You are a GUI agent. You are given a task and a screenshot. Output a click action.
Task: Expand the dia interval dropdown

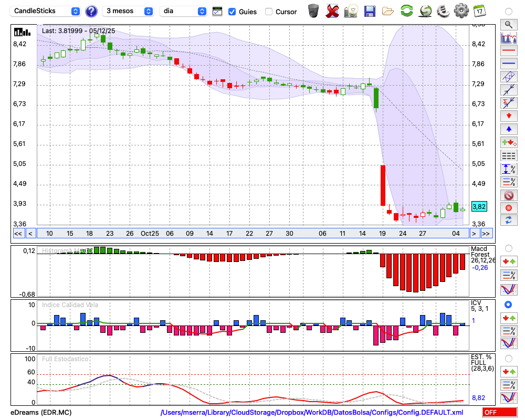(183, 11)
